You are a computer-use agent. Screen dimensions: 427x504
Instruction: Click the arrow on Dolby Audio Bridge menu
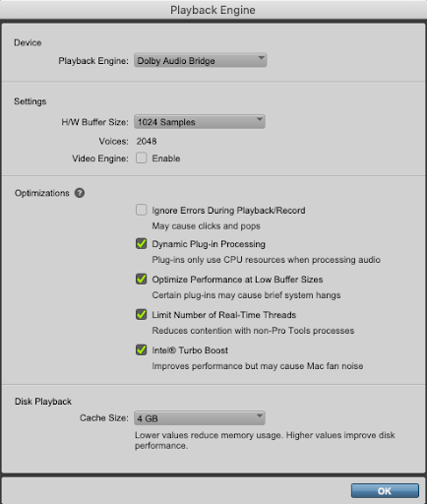261,58
